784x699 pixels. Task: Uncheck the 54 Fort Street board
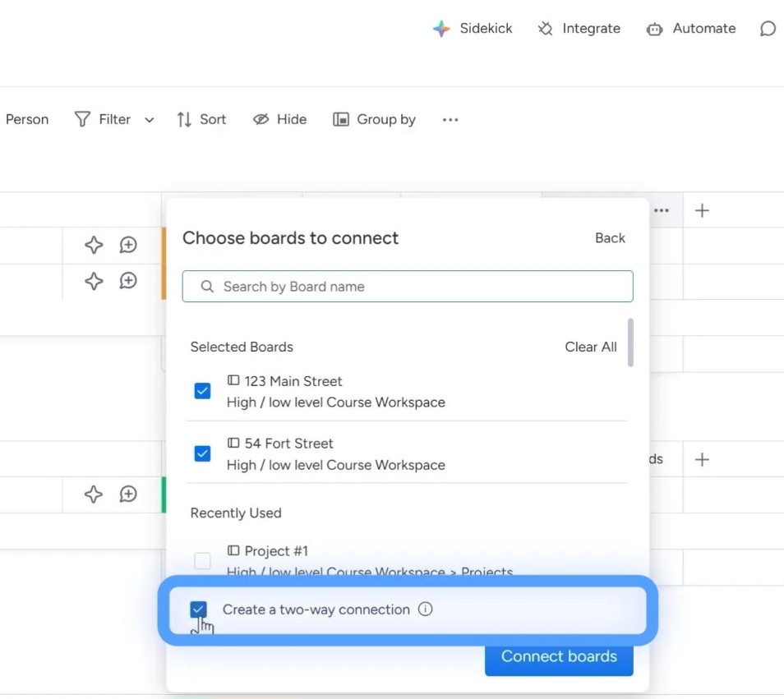pos(202,453)
